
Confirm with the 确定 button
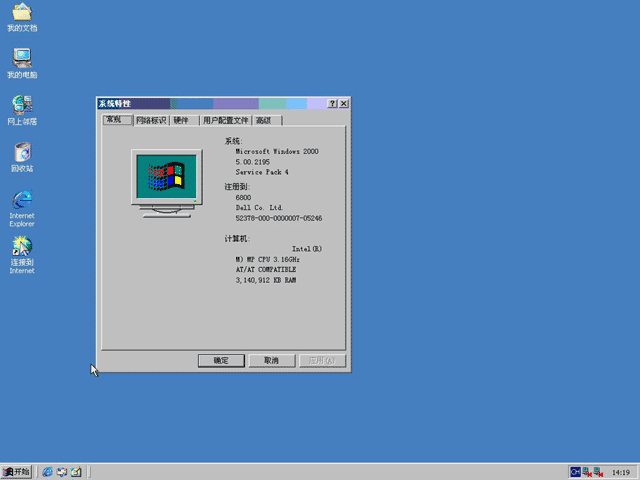221,360
